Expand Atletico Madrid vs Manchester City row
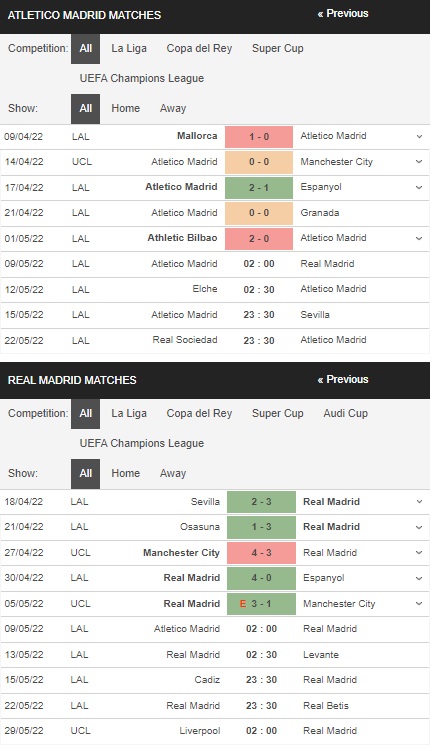Screen dimensions: 435x752 419,162
